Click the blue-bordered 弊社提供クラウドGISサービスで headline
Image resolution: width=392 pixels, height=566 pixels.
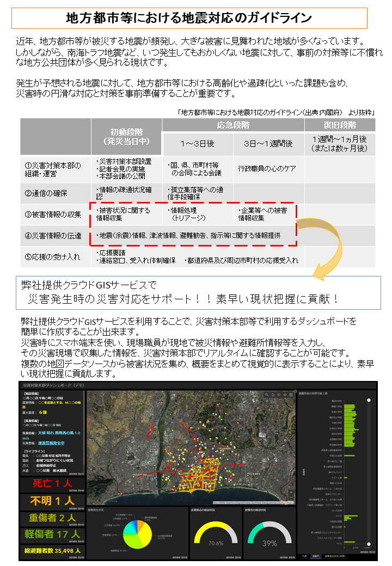coord(198,293)
